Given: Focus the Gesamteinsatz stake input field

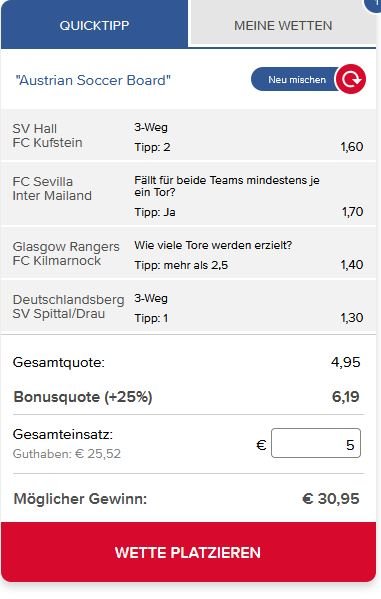Looking at the screenshot, I should click(316, 443).
